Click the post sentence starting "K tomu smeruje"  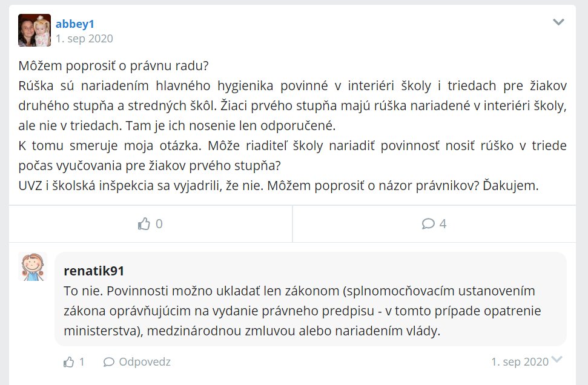[292, 145]
